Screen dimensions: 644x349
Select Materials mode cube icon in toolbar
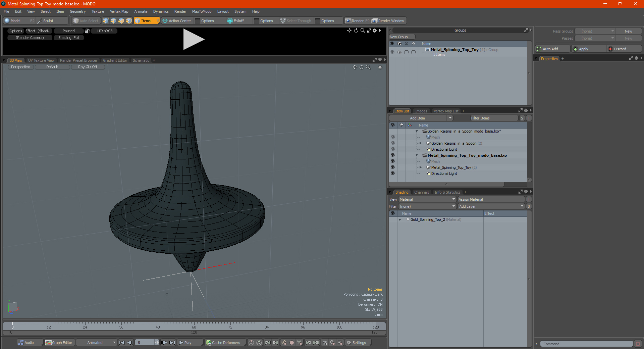[129, 21]
